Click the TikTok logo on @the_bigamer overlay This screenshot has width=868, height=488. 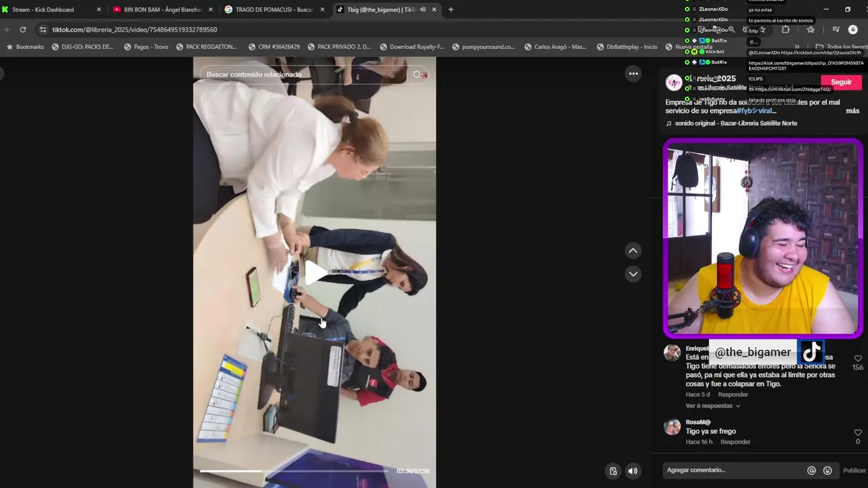point(811,352)
